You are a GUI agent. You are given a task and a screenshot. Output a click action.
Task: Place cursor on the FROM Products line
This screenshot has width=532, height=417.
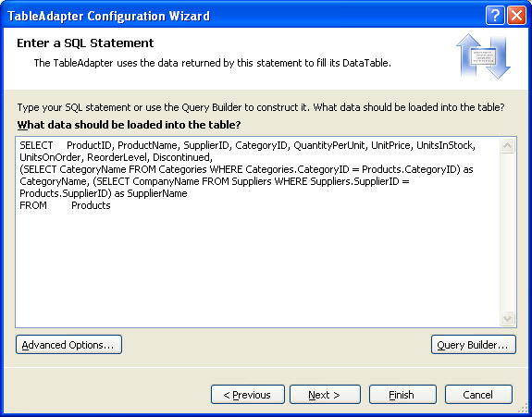tap(65, 205)
